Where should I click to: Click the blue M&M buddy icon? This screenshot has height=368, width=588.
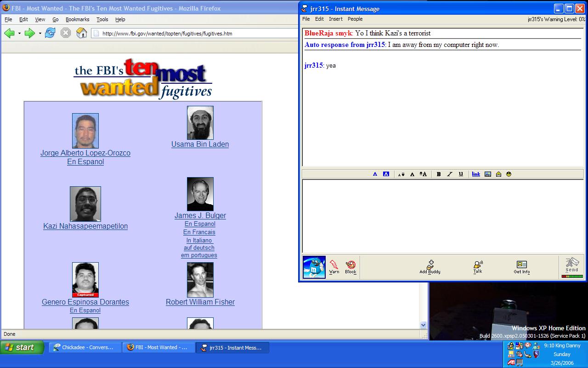click(314, 267)
